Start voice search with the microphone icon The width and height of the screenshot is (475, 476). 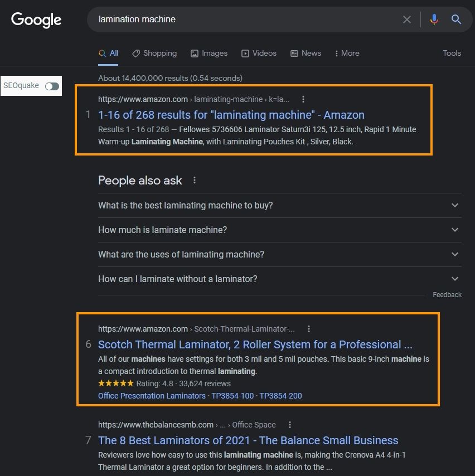coord(434,20)
